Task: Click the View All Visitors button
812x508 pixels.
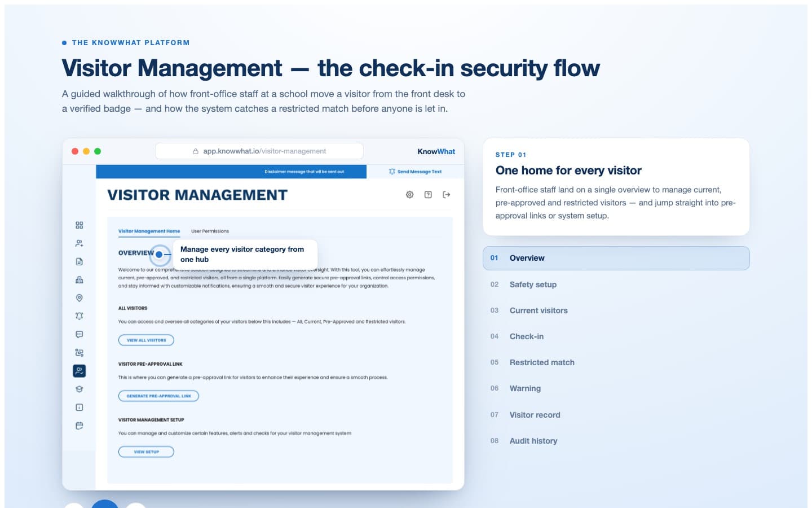Action: 146,340
